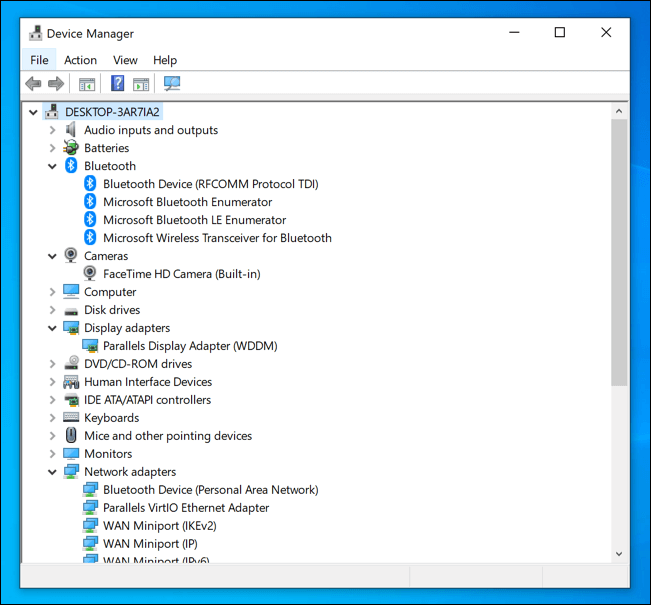The image size is (651, 605).
Task: Click the Human Interface Devices icon
Action: coord(71,382)
